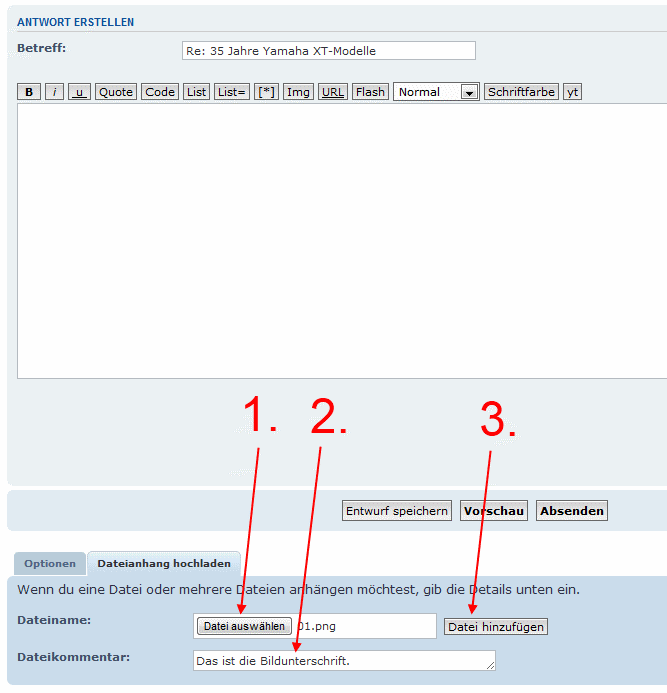Image resolution: width=667 pixels, height=693 pixels.
Task: Click into the Betreff subject field
Action: (328, 51)
